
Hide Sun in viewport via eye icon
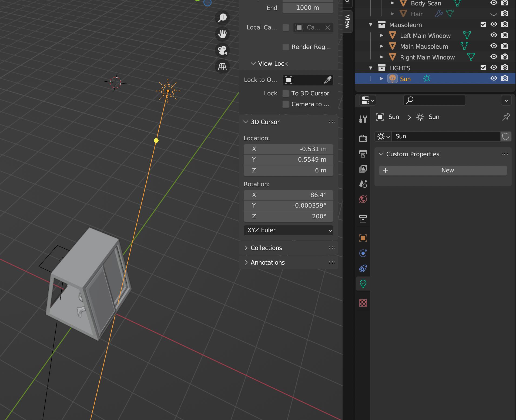(x=494, y=79)
